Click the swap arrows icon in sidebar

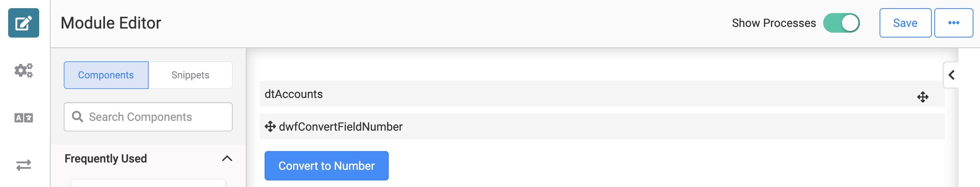click(24, 165)
